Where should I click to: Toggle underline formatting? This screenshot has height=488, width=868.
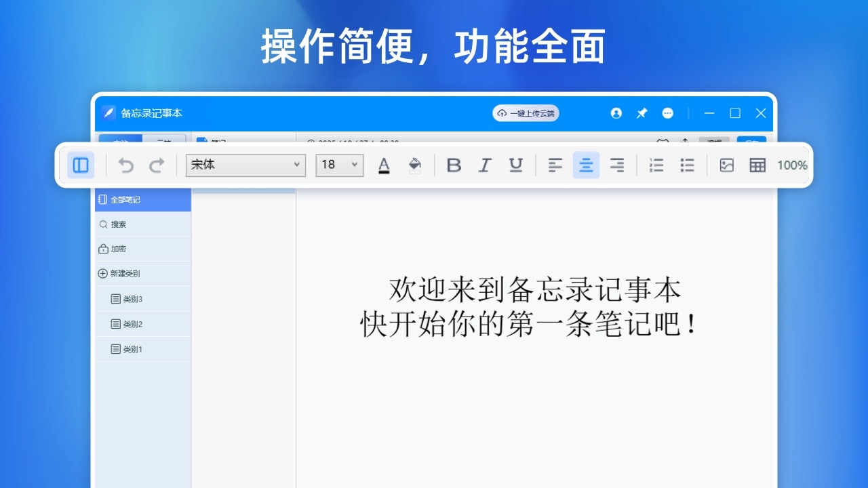tap(515, 165)
